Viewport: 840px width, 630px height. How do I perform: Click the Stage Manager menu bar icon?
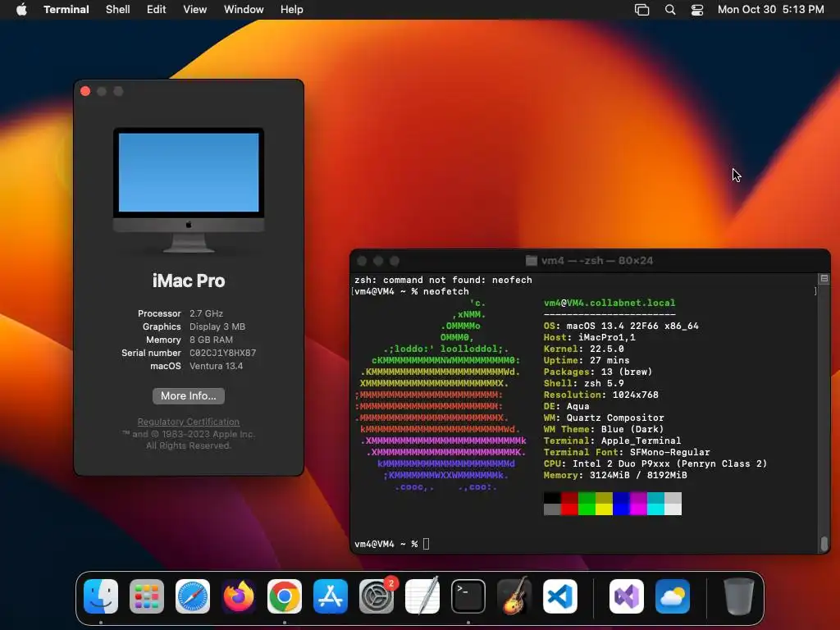[641, 10]
